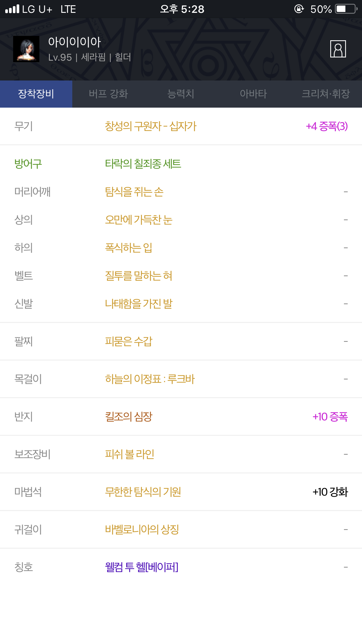Go to the 크리쳐·휘장 tab
The height and width of the screenshot is (644, 362).
pos(326,94)
